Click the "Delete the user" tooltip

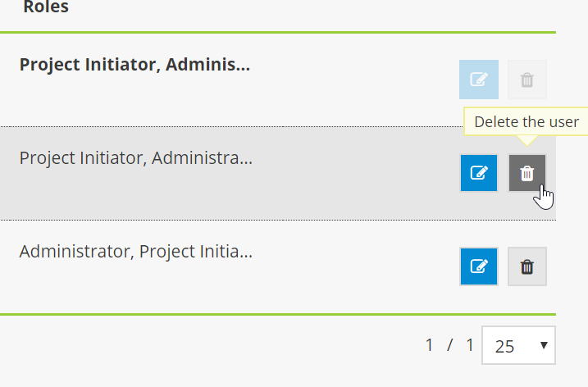point(526,122)
